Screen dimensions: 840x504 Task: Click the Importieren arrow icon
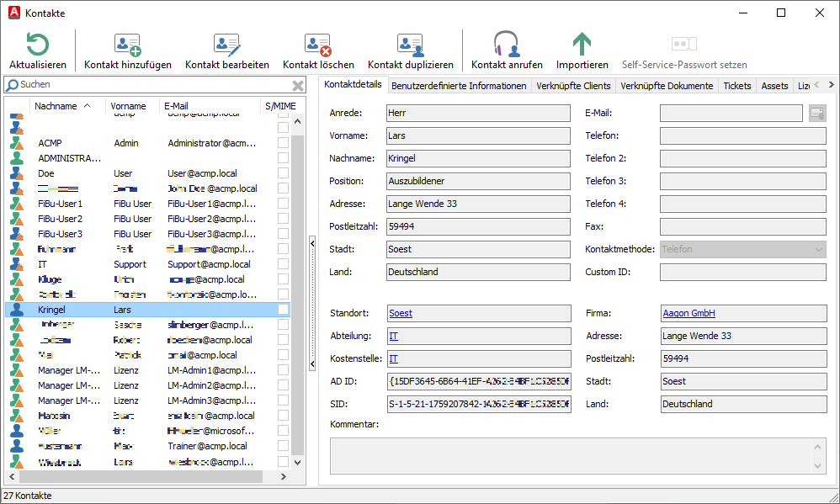click(582, 45)
